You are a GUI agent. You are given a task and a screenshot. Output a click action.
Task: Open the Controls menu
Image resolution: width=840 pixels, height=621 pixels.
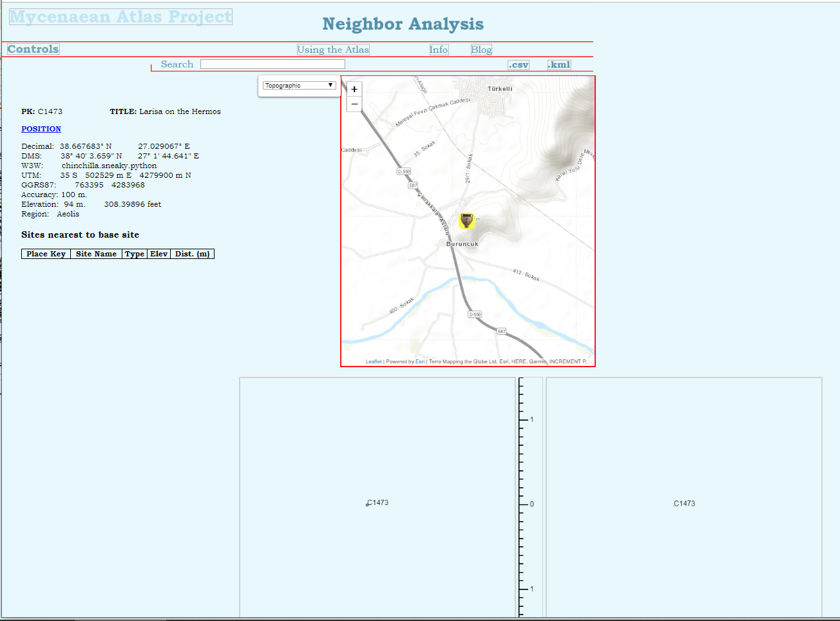pos(33,50)
